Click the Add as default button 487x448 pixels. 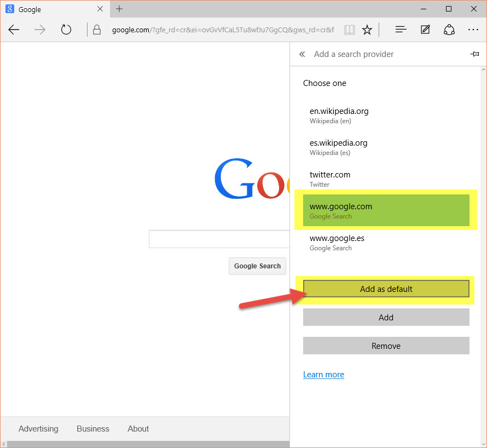[386, 289]
